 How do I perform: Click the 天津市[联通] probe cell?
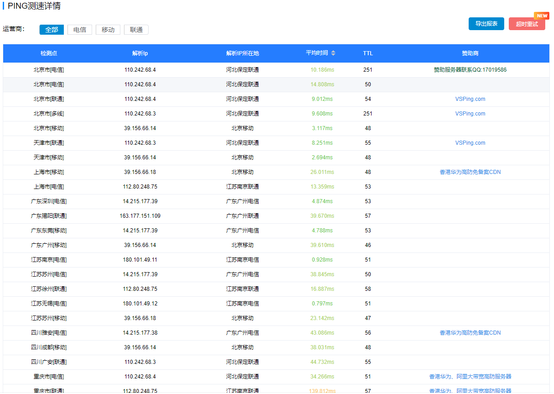[49, 143]
